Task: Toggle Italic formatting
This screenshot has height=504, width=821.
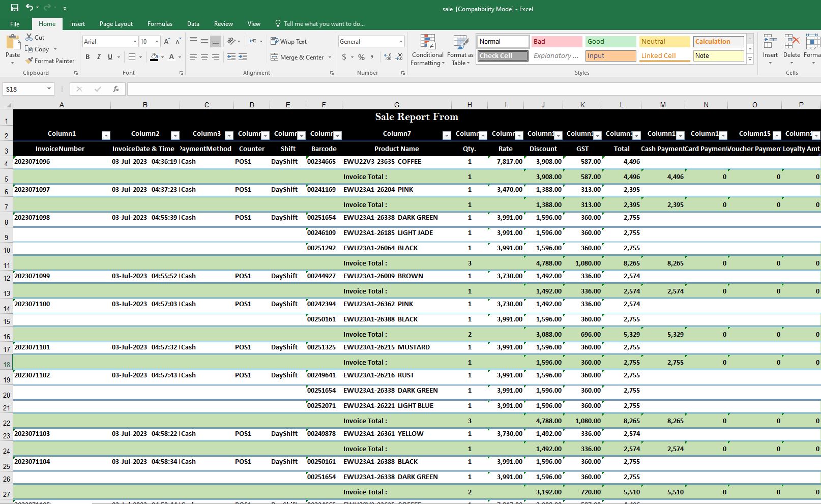Action: click(99, 57)
